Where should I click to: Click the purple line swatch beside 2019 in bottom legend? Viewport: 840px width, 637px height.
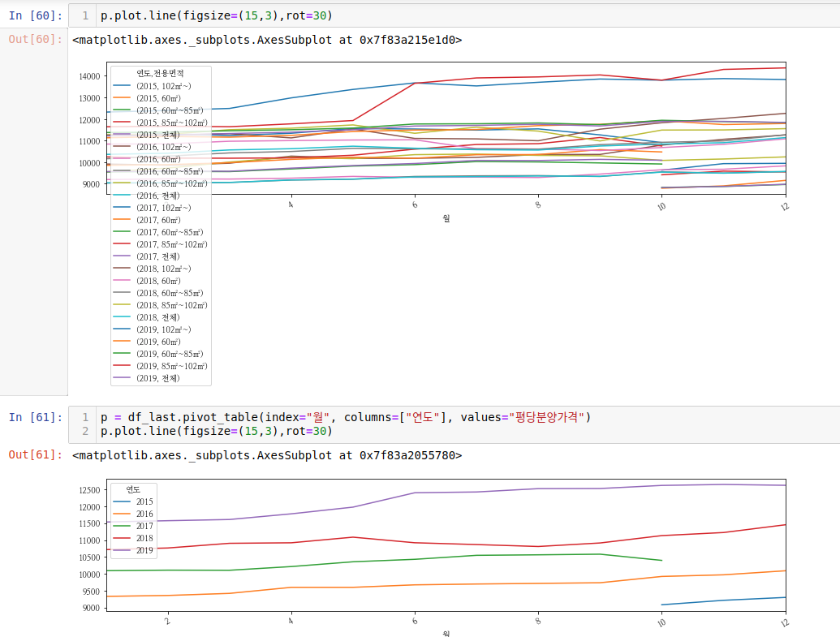coord(122,551)
